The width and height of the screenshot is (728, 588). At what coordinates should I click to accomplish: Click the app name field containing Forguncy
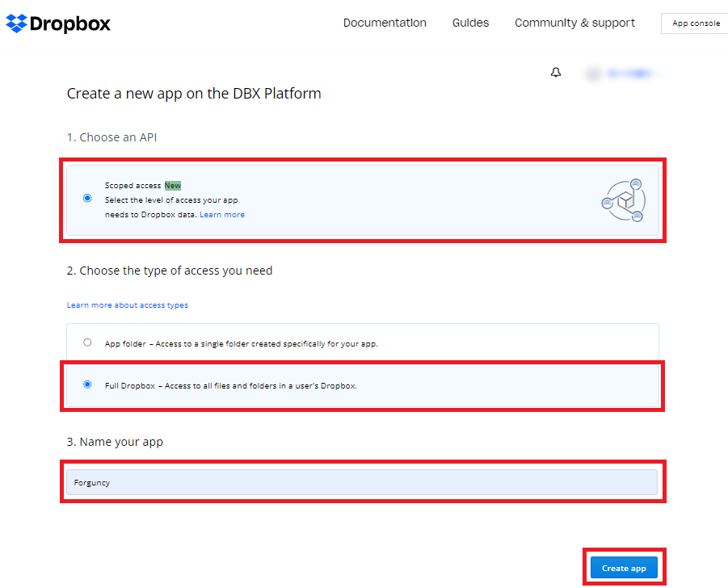point(362,482)
